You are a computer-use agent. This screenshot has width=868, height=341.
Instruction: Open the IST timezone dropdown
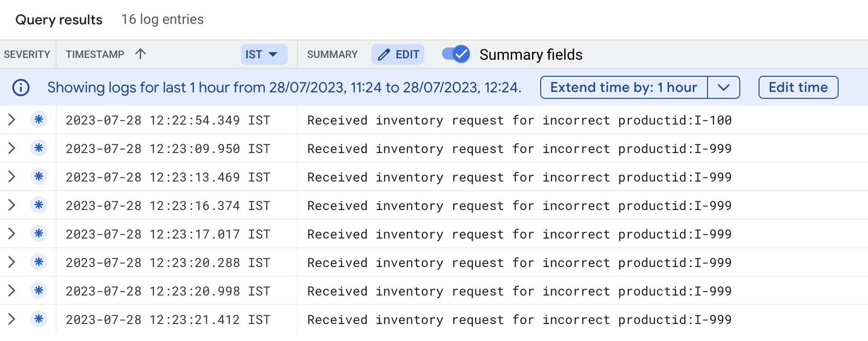[264, 55]
